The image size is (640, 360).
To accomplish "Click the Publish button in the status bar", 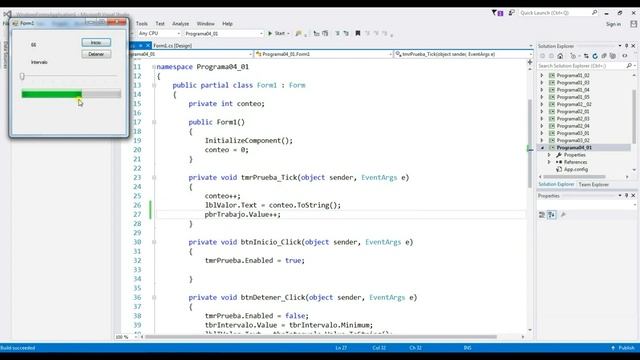I will (x=623, y=348).
